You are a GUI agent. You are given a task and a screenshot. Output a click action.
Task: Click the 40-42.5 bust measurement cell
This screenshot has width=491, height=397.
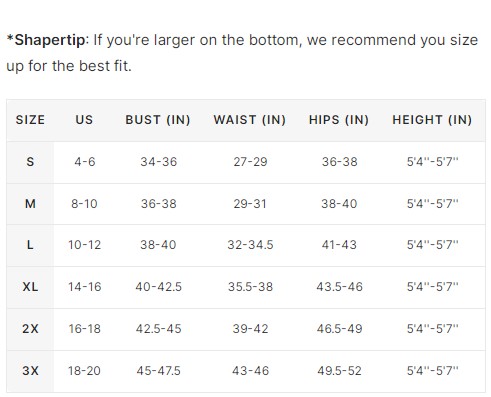click(x=159, y=287)
